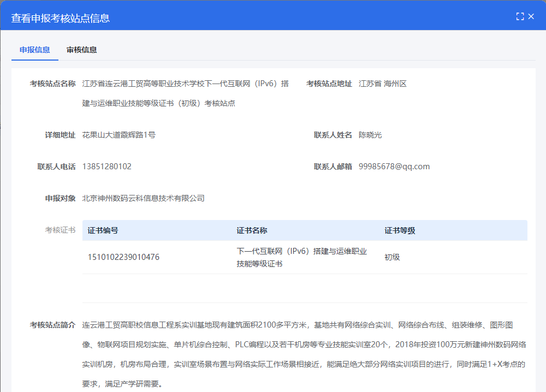Select the certificate name cell in table row

[301, 257]
